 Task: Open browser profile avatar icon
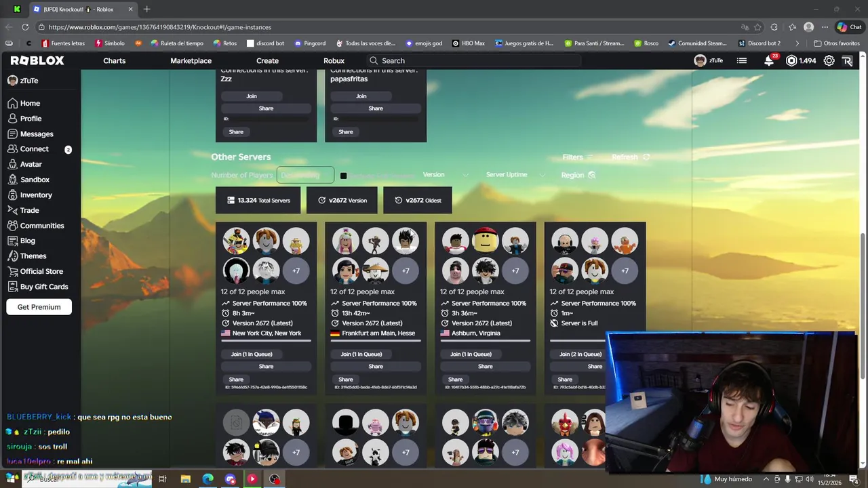(808, 27)
